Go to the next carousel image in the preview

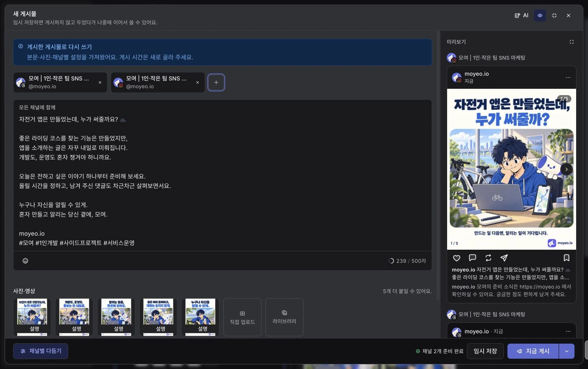[567, 169]
